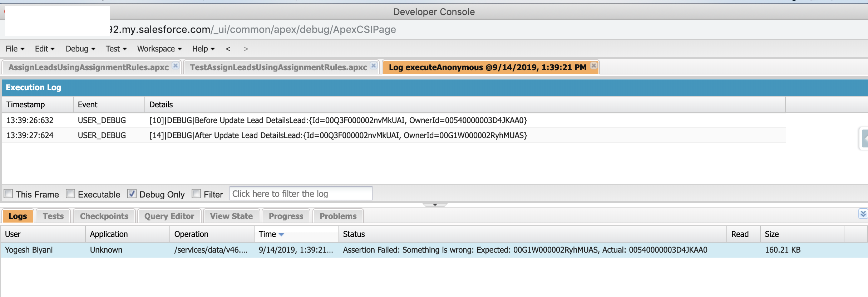Close the AssignLeadsUsingAssignmentRules.apxc tab
Screen dimensions: 868x297
pos(175,65)
